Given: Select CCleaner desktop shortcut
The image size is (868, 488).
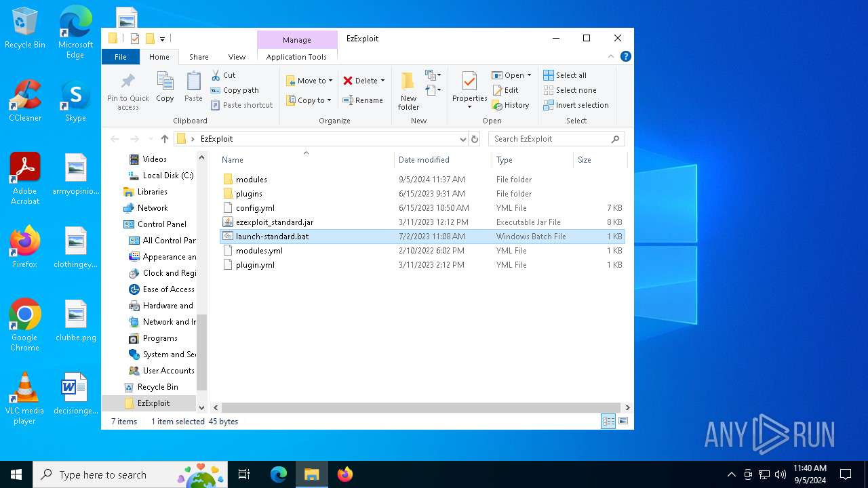Looking at the screenshot, I should 24,101.
